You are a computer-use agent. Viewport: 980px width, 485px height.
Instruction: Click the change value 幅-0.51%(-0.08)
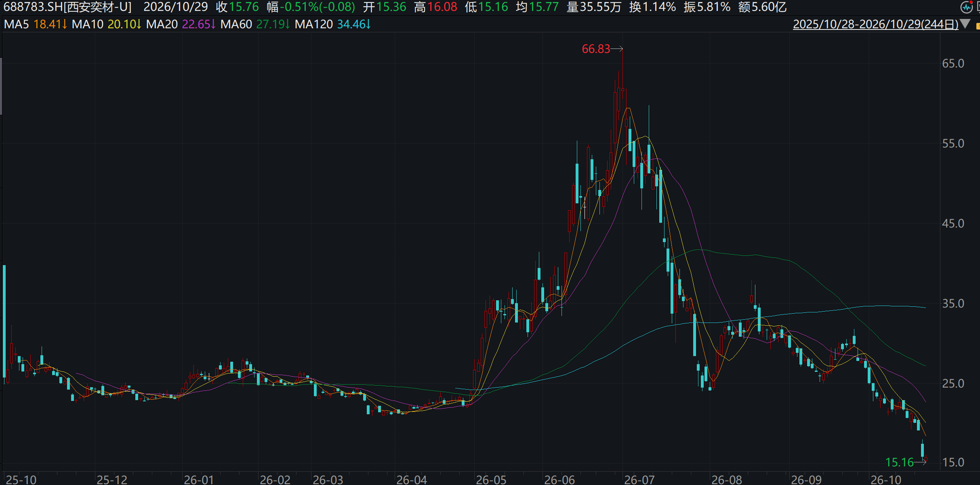[x=311, y=7]
